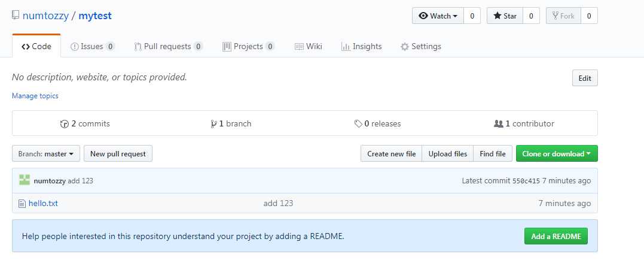View the 2 commits history
Viewport: 644px width, 263px height.
[85, 123]
